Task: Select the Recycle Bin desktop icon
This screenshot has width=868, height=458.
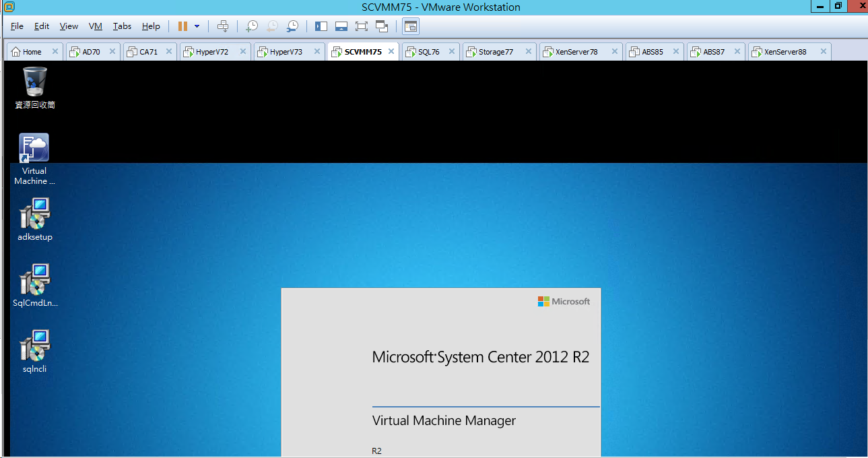Action: pos(35,88)
